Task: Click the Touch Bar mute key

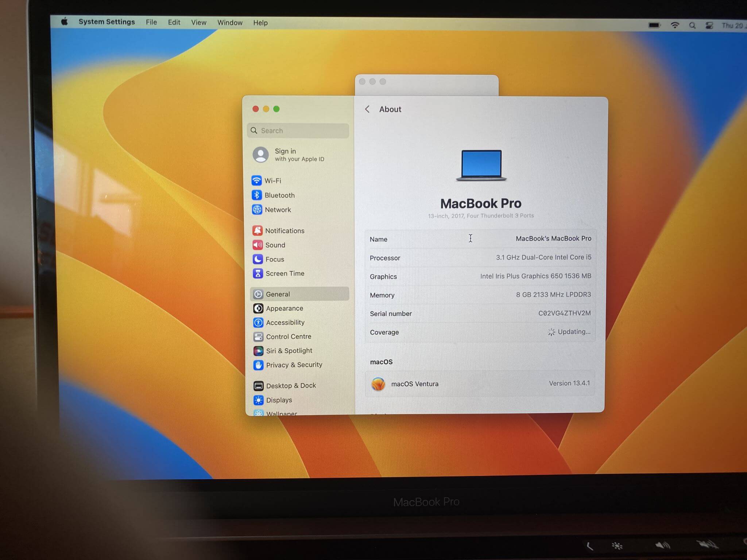Action: [x=707, y=545]
